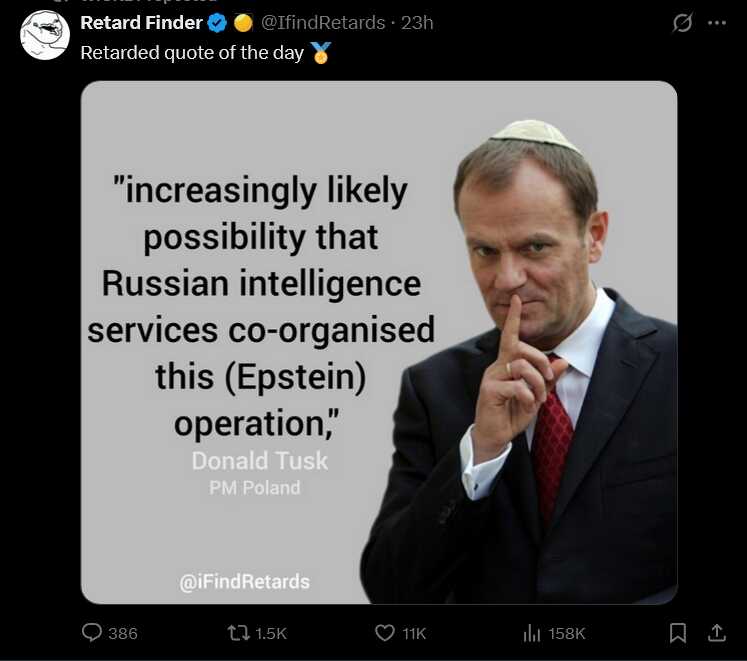
Task: Like the post with the heart icon
Action: coord(385,633)
